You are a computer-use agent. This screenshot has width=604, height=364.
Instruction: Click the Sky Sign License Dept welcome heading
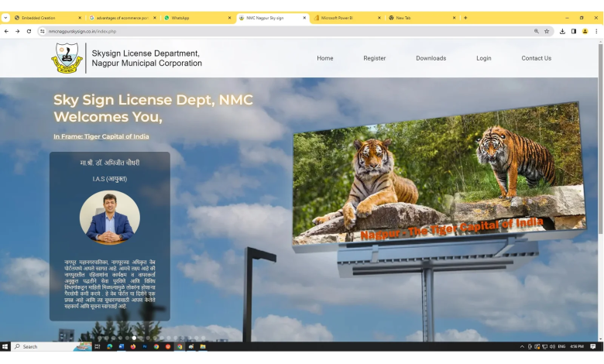[x=153, y=108]
